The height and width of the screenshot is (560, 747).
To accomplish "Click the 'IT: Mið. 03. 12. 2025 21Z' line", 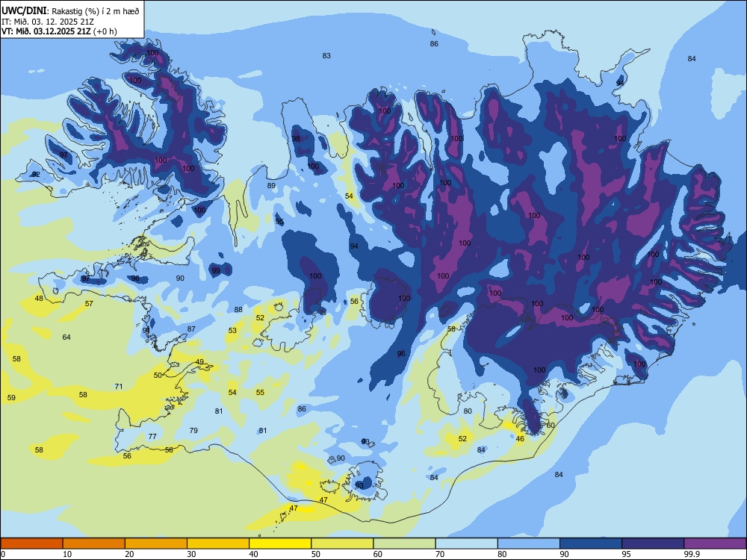I will pos(48,22).
